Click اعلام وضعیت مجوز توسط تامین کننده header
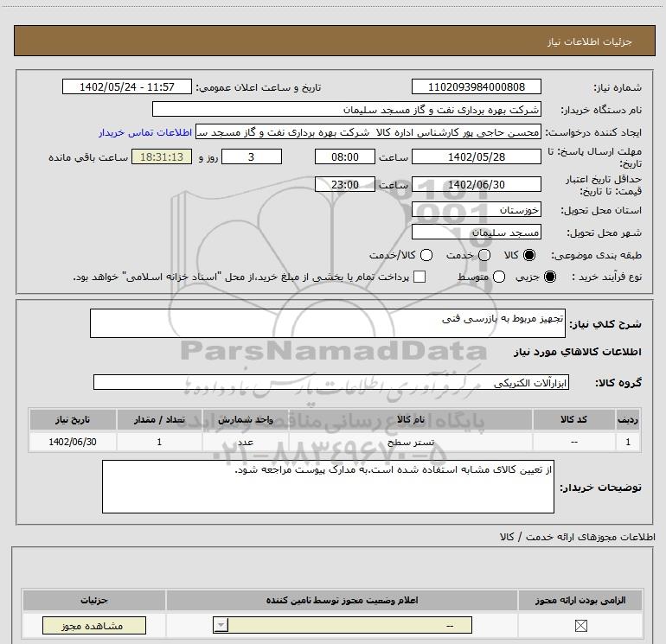 [x=342, y=600]
